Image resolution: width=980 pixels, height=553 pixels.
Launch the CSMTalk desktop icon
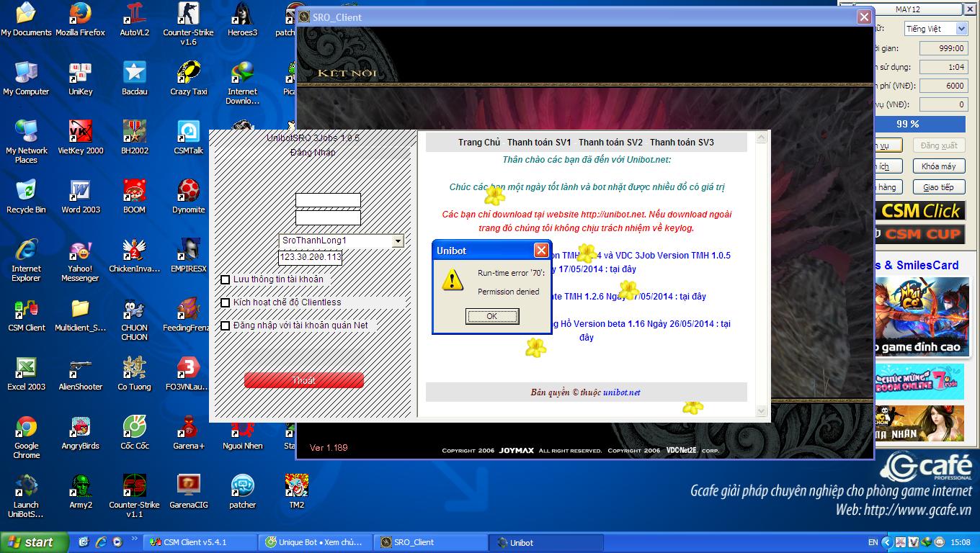point(188,138)
